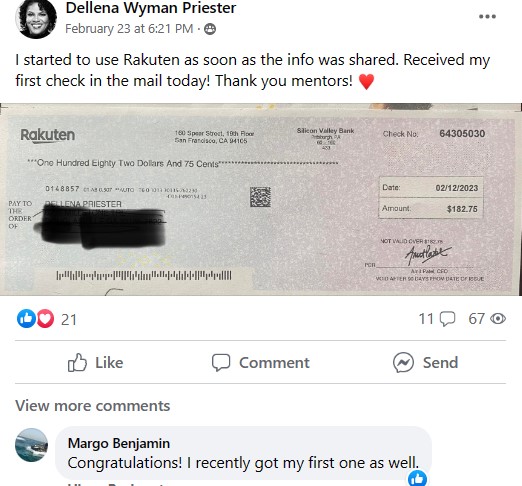Send the post via Send button
Viewport: 522px width, 486px height.
point(425,362)
